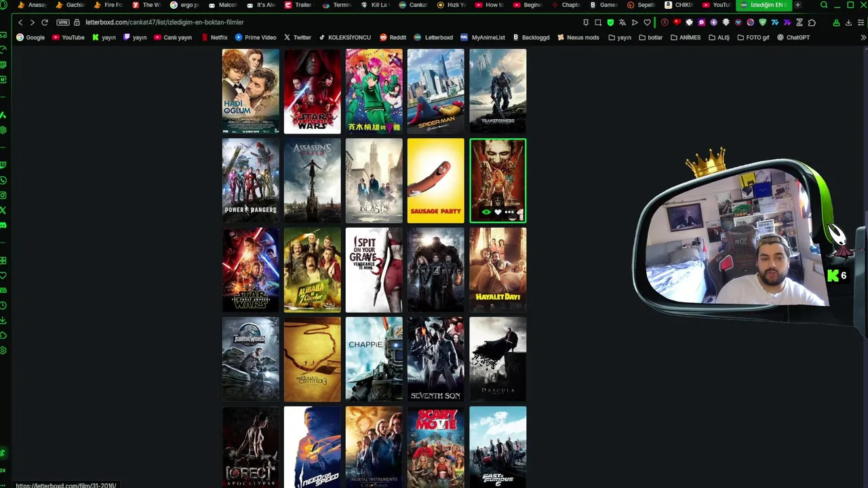This screenshot has height=488, width=868.
Task: Toggle the VPN badge in address bar
Action: click(x=62, y=22)
